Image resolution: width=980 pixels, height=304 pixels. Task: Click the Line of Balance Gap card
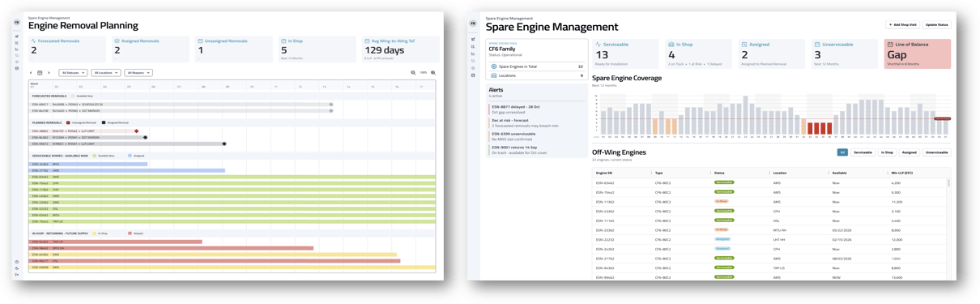[918, 54]
